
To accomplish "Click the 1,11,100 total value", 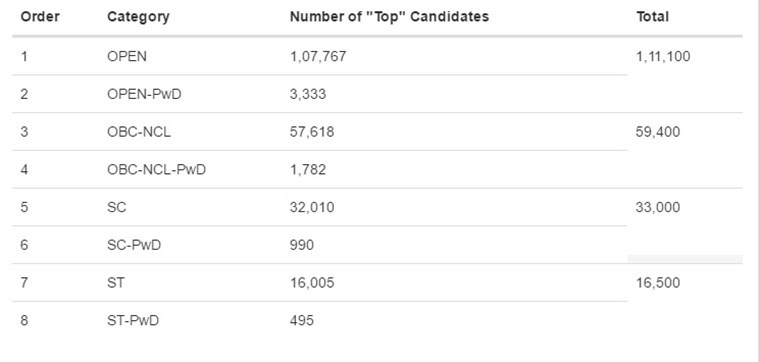I will (663, 57).
